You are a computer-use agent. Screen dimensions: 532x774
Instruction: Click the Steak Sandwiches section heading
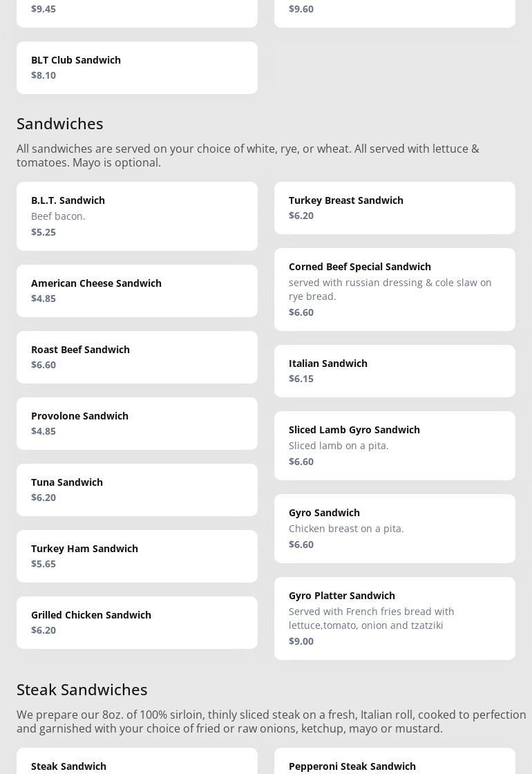pos(82,689)
